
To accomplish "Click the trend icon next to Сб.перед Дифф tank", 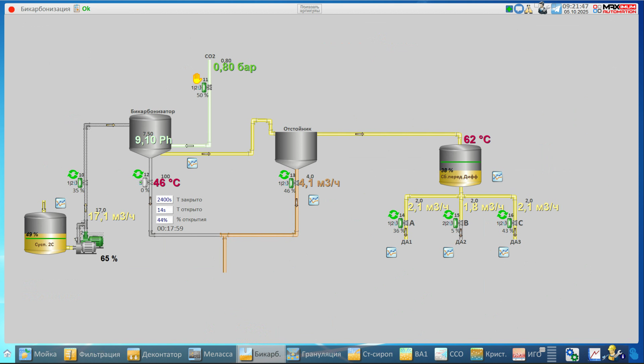I will click(x=497, y=177).
